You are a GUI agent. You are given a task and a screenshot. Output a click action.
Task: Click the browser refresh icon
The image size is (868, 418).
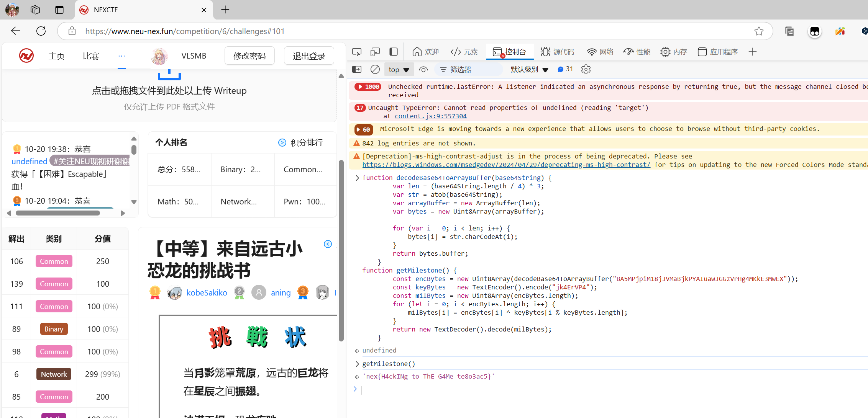(41, 31)
